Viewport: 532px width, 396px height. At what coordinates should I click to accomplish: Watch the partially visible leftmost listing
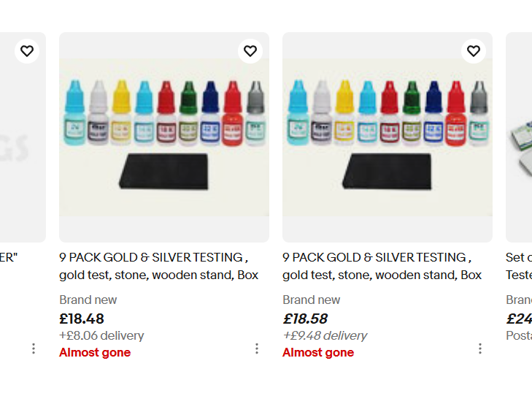27,51
